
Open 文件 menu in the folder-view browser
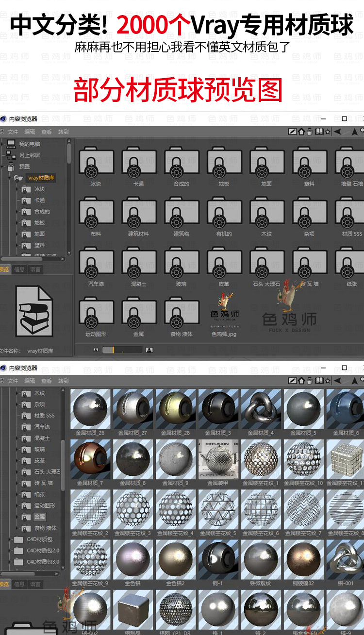(x=13, y=132)
